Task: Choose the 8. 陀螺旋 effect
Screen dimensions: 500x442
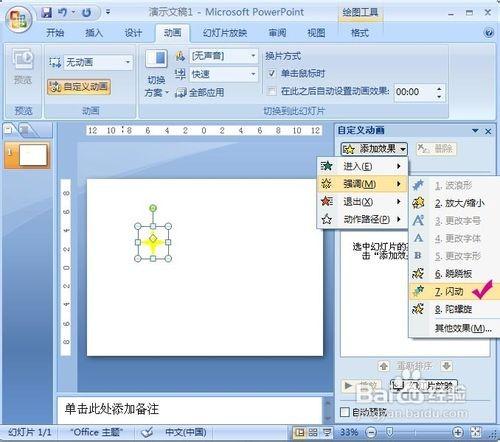Action: tap(454, 309)
